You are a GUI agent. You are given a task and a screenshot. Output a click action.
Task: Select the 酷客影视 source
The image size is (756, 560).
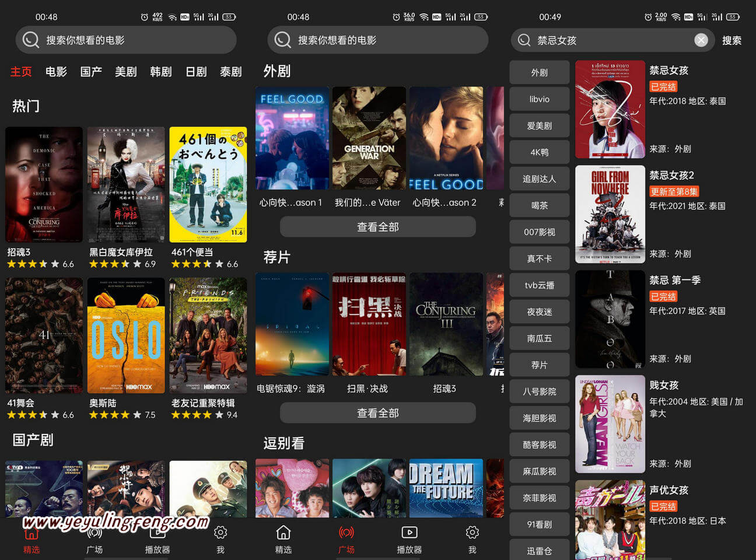[x=540, y=444]
